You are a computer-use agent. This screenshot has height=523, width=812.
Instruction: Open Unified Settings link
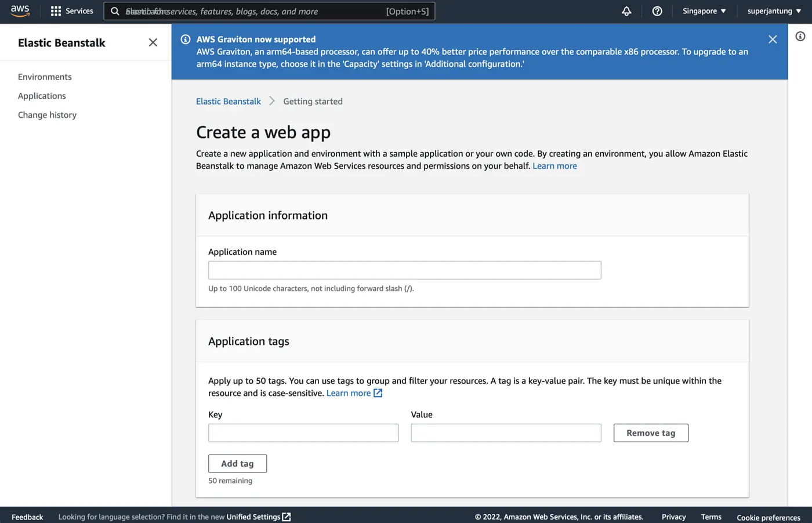click(x=253, y=517)
